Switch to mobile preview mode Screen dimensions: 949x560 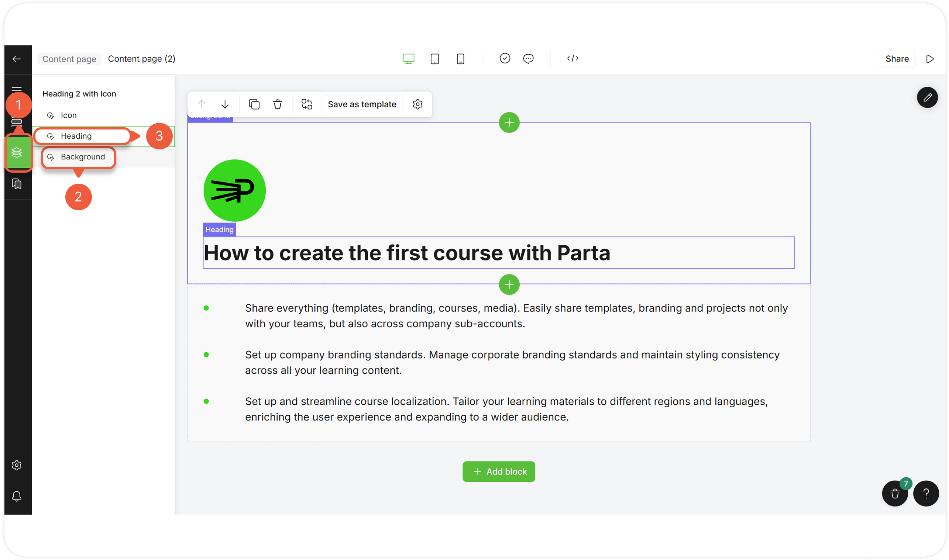[x=460, y=59]
